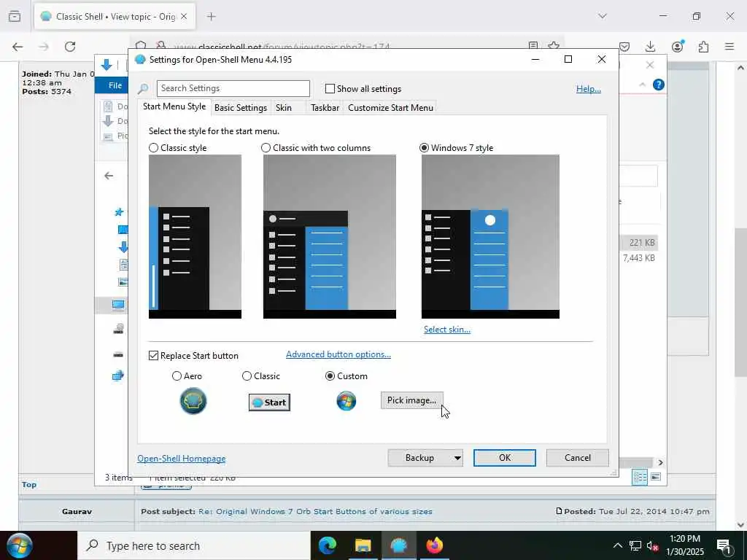Open Firefox account icon
This screenshot has width=747, height=560.
point(677,46)
